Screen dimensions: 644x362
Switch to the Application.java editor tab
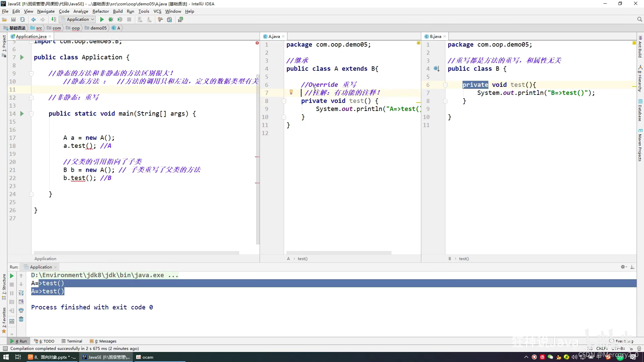[x=31, y=36]
